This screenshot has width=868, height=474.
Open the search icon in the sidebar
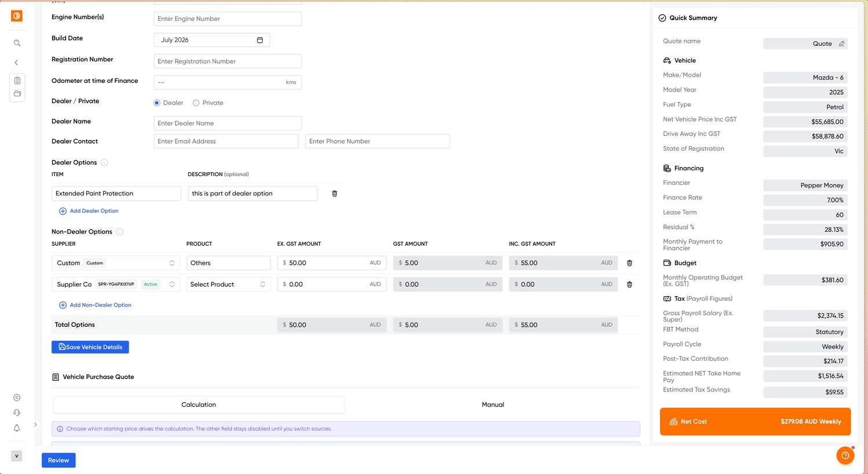(17, 43)
